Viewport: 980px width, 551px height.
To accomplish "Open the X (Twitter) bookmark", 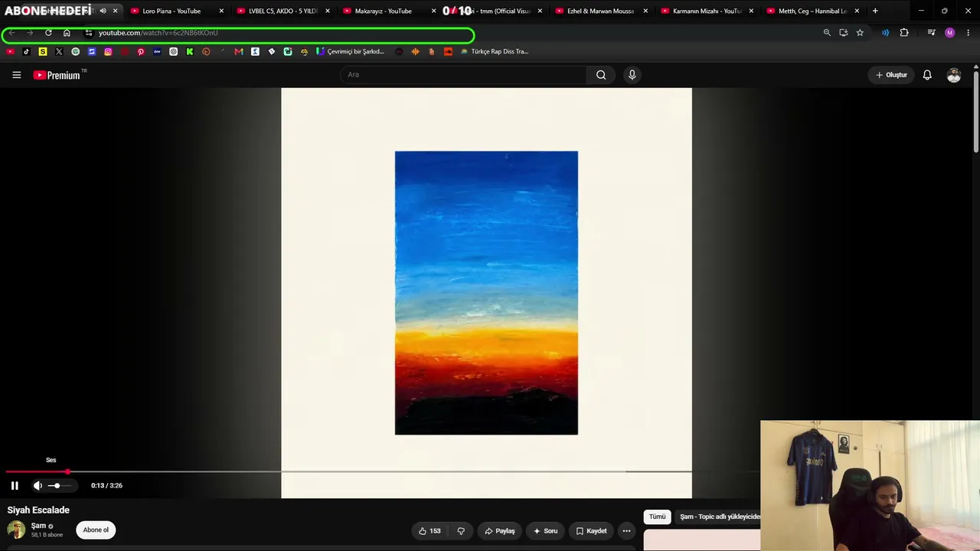I will point(59,51).
